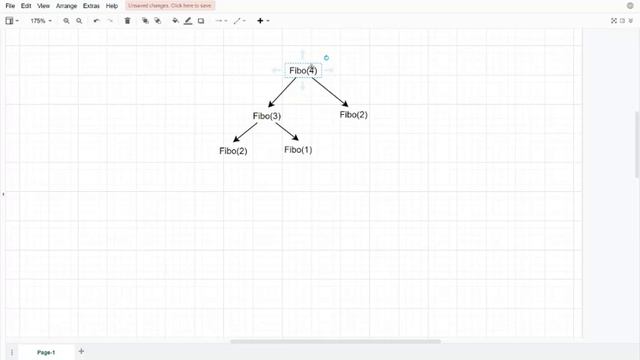Screen dimensions: 640x360
Task: Click the downward connection arrow below Fibo(4)
Action: pyautogui.click(x=302, y=86)
